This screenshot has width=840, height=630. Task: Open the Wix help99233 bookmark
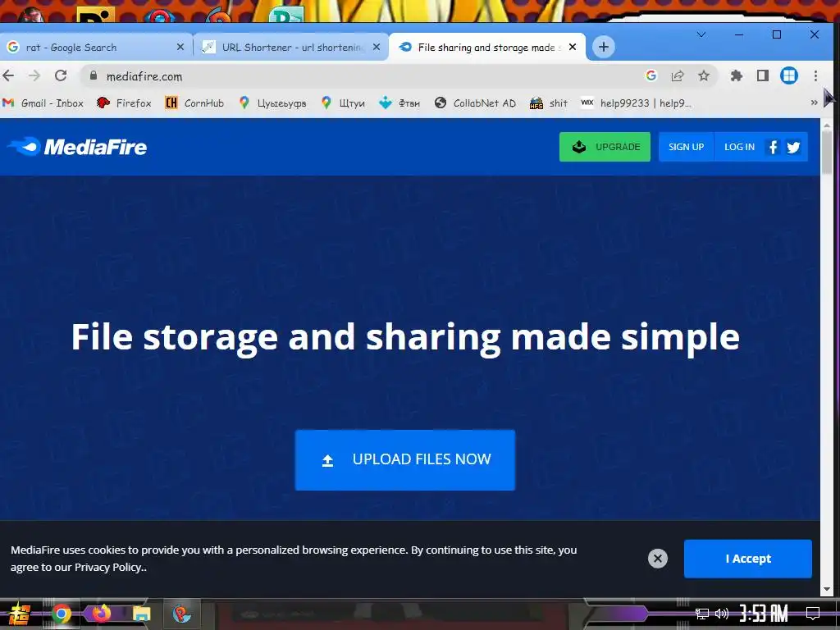[637, 103]
